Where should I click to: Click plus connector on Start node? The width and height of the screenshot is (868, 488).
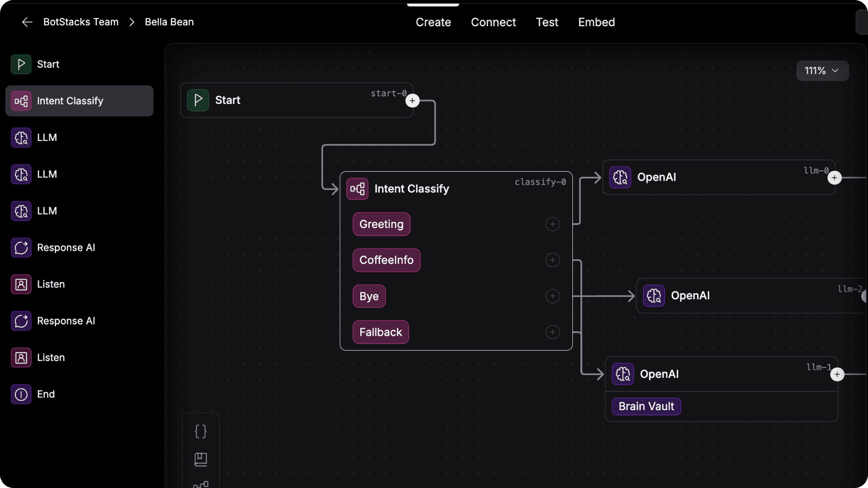click(x=412, y=100)
